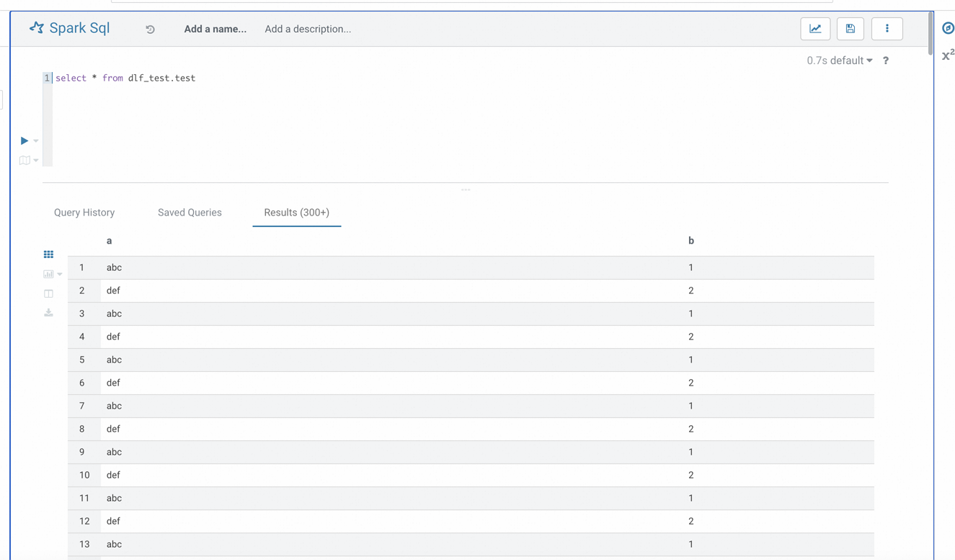Click the Add a name field

coord(215,29)
